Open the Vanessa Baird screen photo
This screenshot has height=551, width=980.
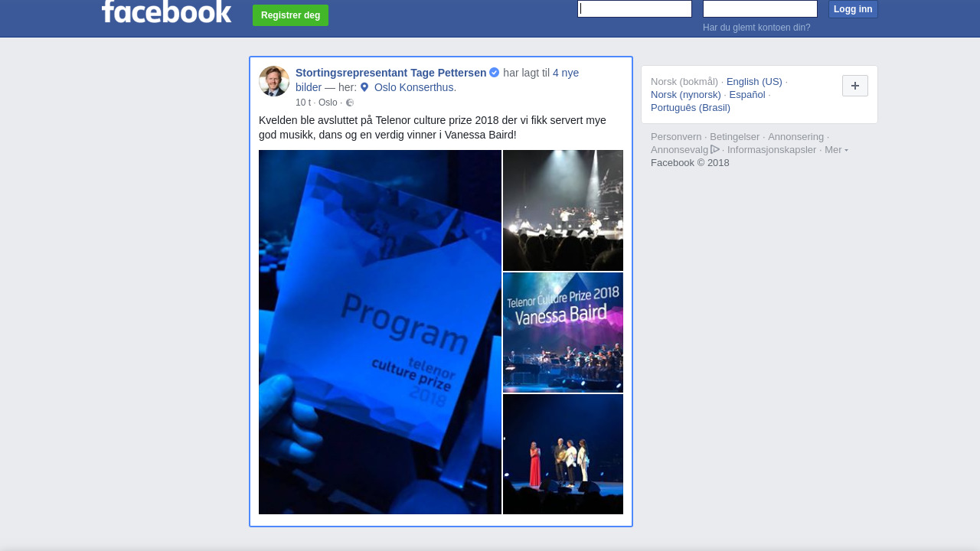click(563, 332)
